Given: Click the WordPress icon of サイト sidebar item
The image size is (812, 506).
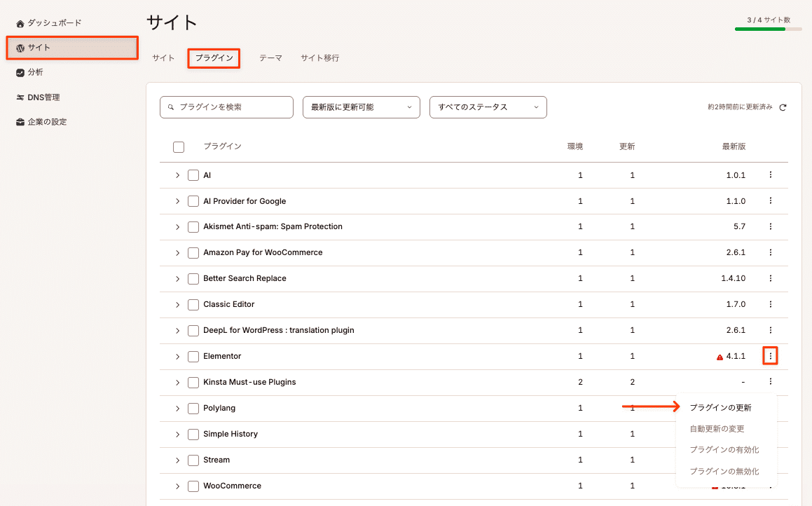Looking at the screenshot, I should pos(20,48).
